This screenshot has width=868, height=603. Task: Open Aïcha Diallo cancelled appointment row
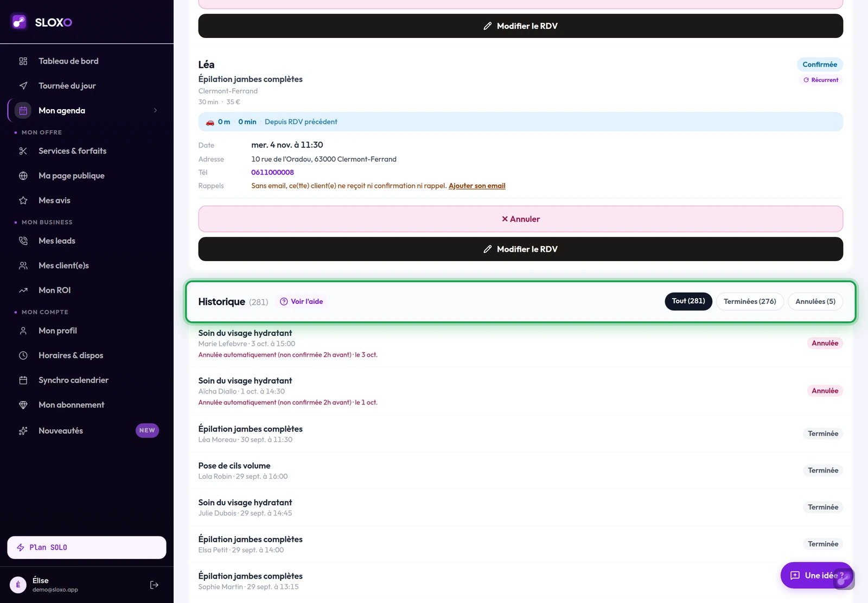click(520, 391)
